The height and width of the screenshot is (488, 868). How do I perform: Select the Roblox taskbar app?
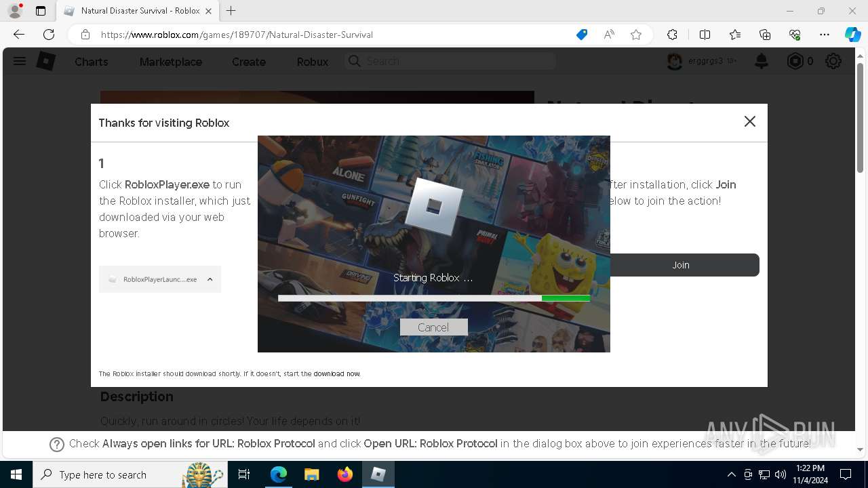[x=378, y=474]
